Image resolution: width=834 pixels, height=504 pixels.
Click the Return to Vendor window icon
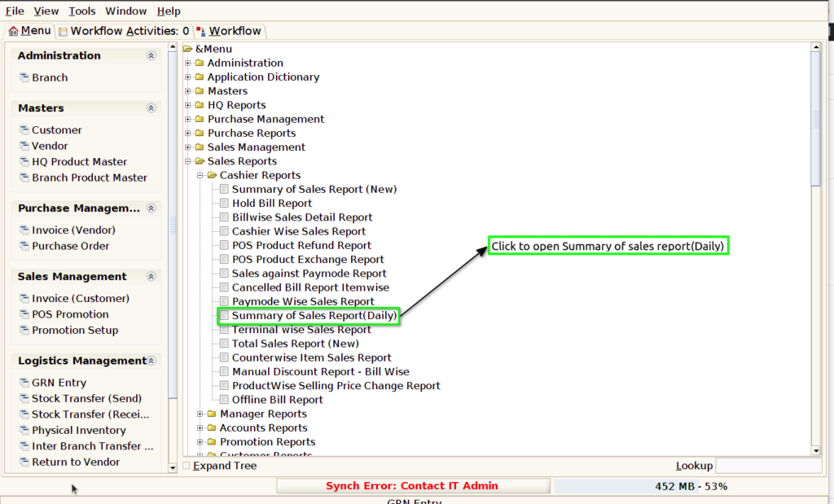point(24,462)
